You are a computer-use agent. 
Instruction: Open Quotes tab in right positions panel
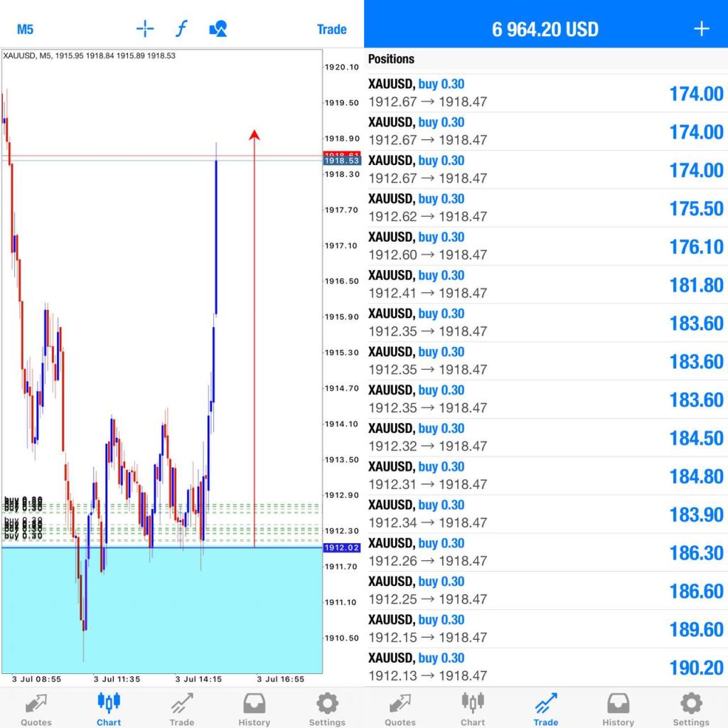[400, 709]
